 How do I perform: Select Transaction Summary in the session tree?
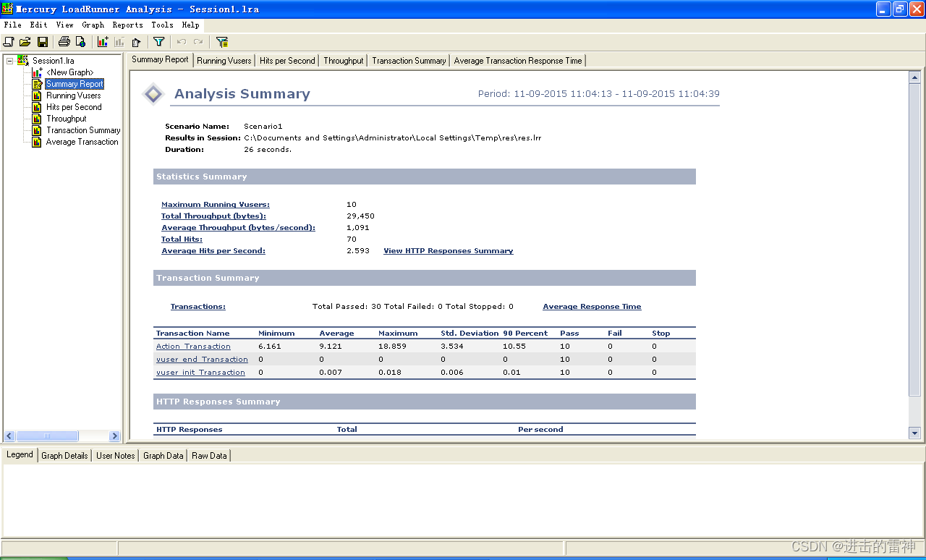(83, 130)
